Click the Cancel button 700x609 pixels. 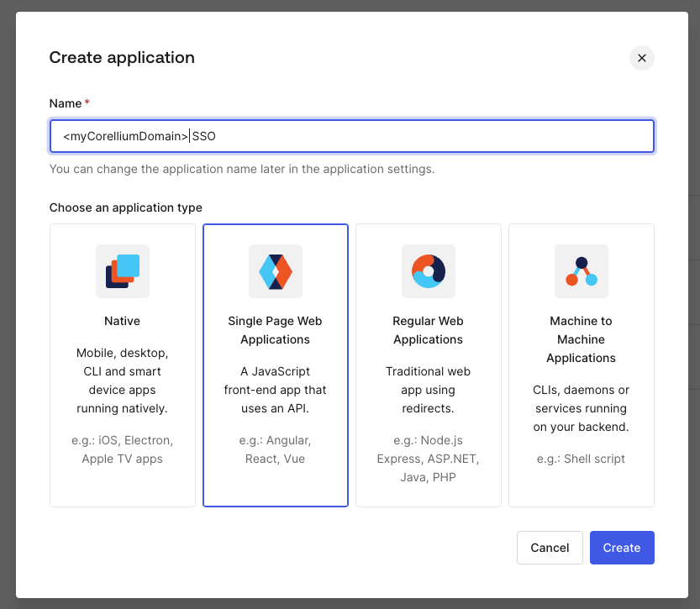pos(550,547)
